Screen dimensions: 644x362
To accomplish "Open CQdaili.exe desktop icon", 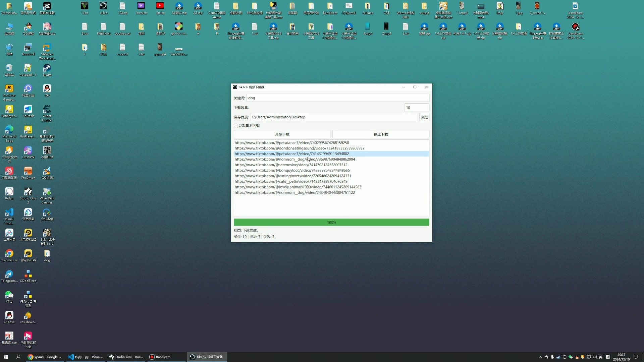I will pos(28,276).
